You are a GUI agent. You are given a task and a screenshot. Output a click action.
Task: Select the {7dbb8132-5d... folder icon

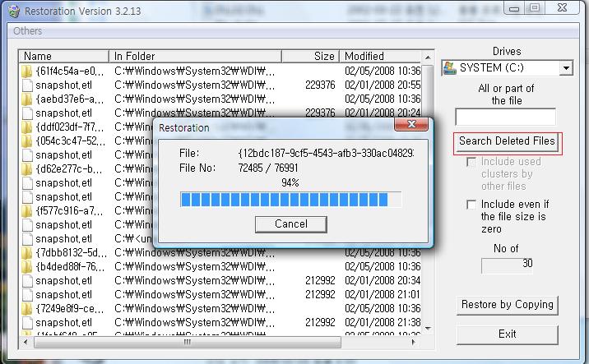coord(26,252)
